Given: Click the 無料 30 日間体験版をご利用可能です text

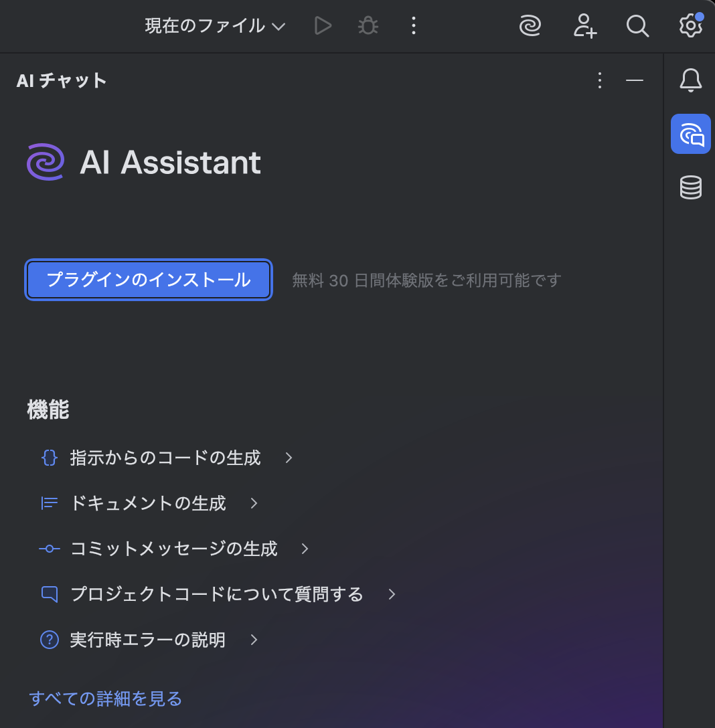Looking at the screenshot, I should [x=426, y=280].
